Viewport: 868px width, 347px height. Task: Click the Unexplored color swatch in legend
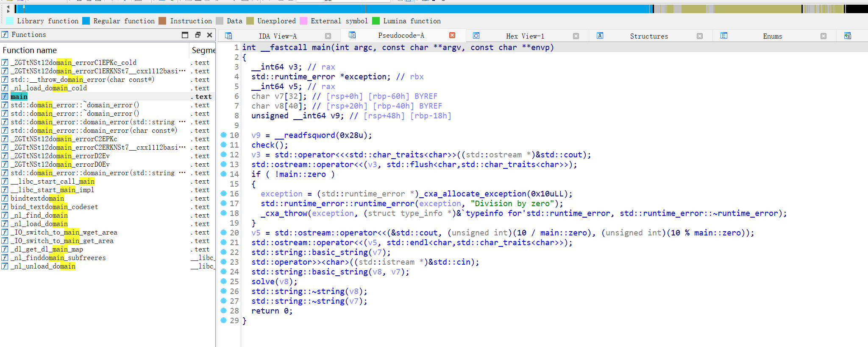click(x=250, y=21)
